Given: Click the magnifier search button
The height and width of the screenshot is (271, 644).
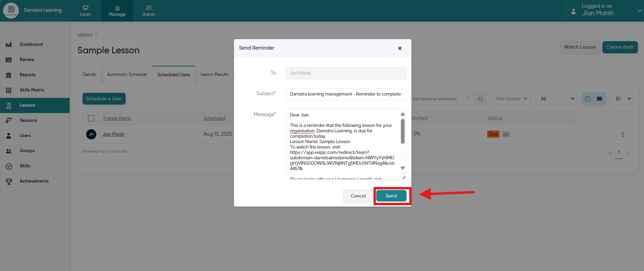Looking at the screenshot, I should tap(480, 99).
